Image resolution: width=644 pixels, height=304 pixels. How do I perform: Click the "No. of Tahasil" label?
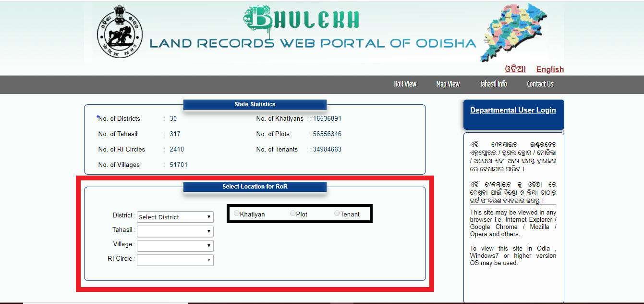pyautogui.click(x=118, y=134)
